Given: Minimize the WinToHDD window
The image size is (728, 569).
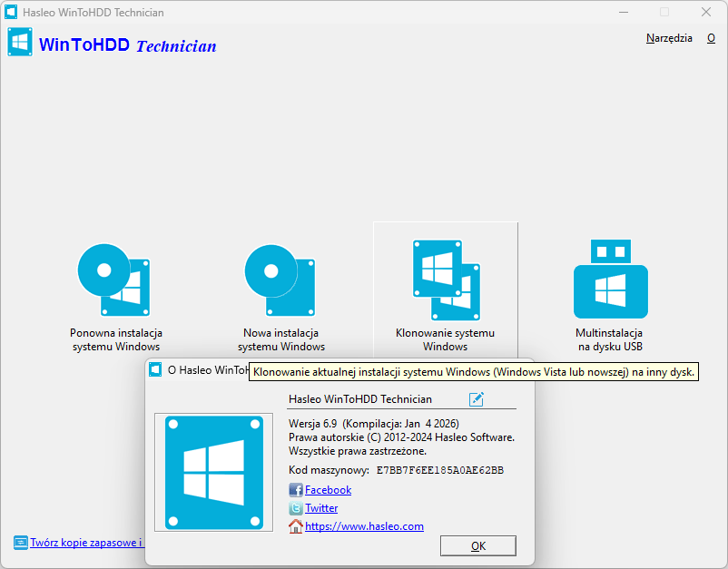Looking at the screenshot, I should [624, 12].
